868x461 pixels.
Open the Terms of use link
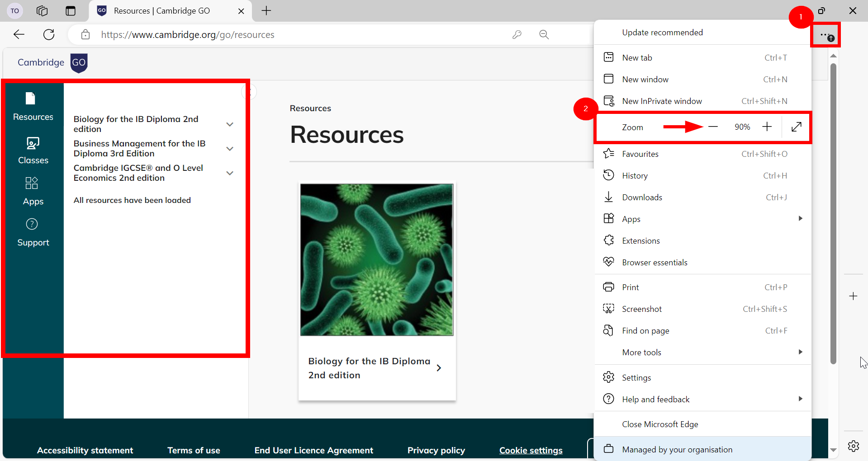(194, 450)
